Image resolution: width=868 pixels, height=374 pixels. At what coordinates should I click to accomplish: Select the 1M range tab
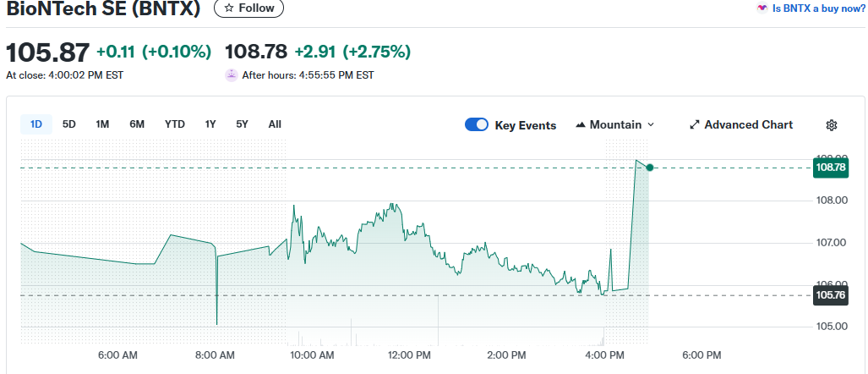(x=102, y=124)
